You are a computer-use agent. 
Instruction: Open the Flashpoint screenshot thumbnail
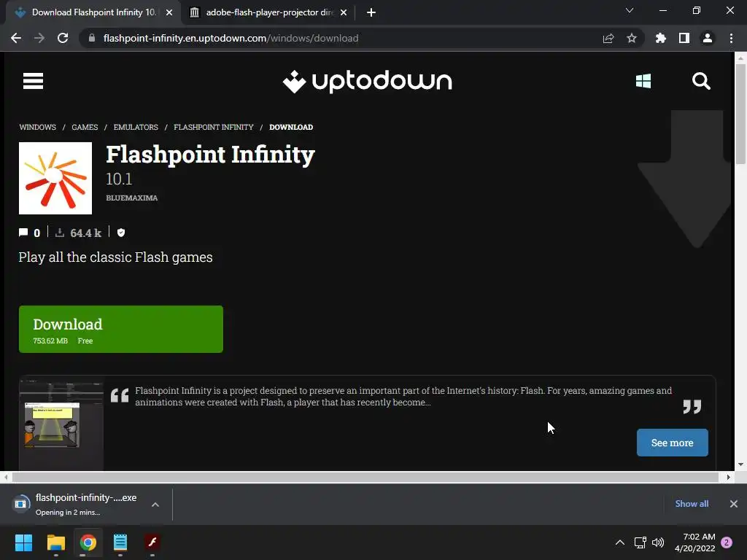click(x=61, y=425)
